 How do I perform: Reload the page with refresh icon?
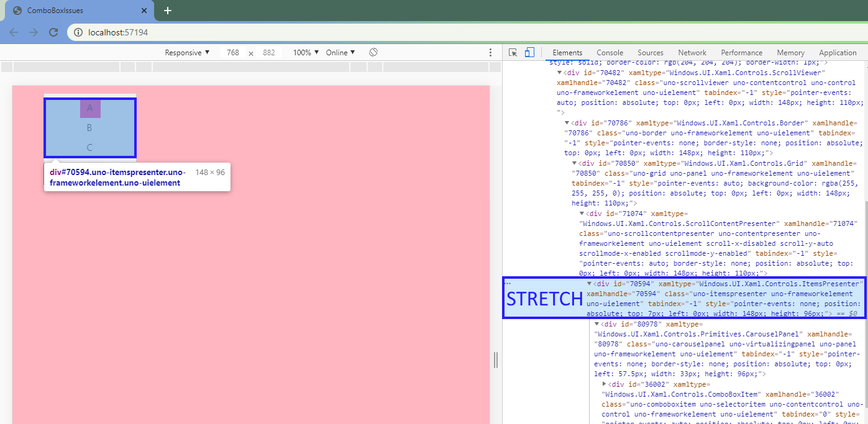(53, 32)
